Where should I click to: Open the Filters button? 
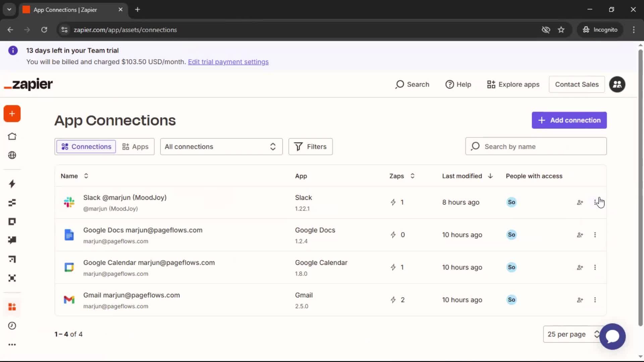pyautogui.click(x=311, y=147)
